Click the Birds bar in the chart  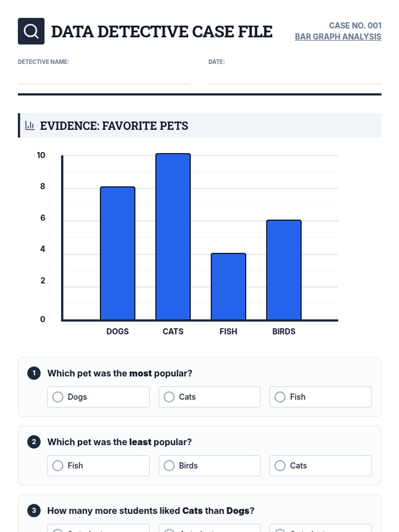(x=284, y=270)
